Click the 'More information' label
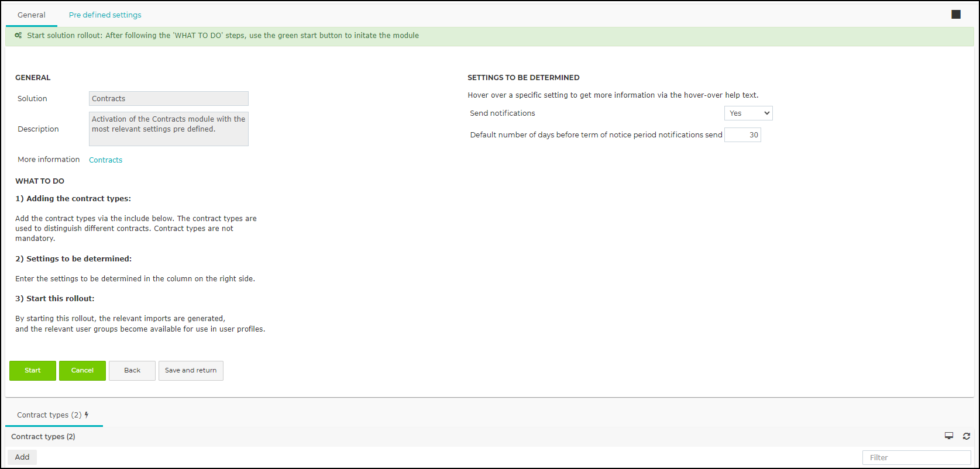Viewport: 980px width, 469px height. pos(49,160)
